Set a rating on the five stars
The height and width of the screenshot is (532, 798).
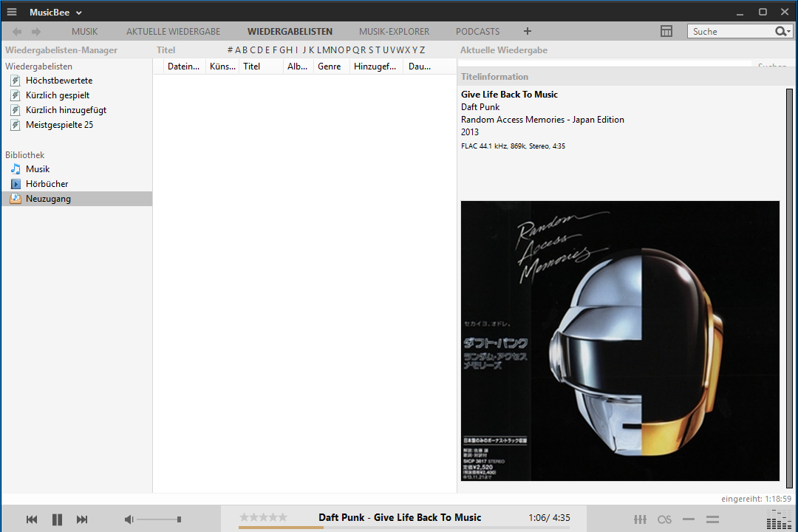263,517
